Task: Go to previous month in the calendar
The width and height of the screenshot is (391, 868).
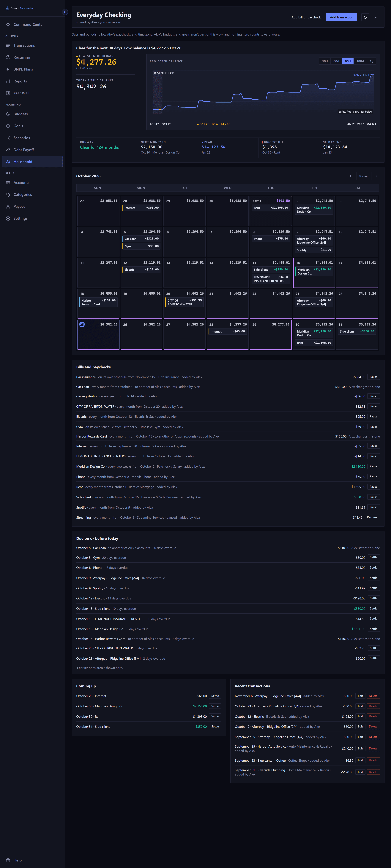Action: coord(351,176)
